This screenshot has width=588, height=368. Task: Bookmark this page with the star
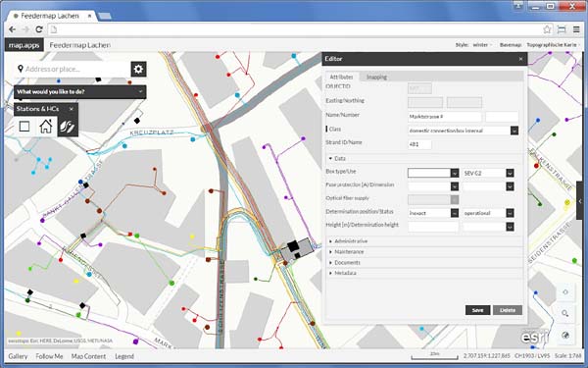[x=547, y=29]
